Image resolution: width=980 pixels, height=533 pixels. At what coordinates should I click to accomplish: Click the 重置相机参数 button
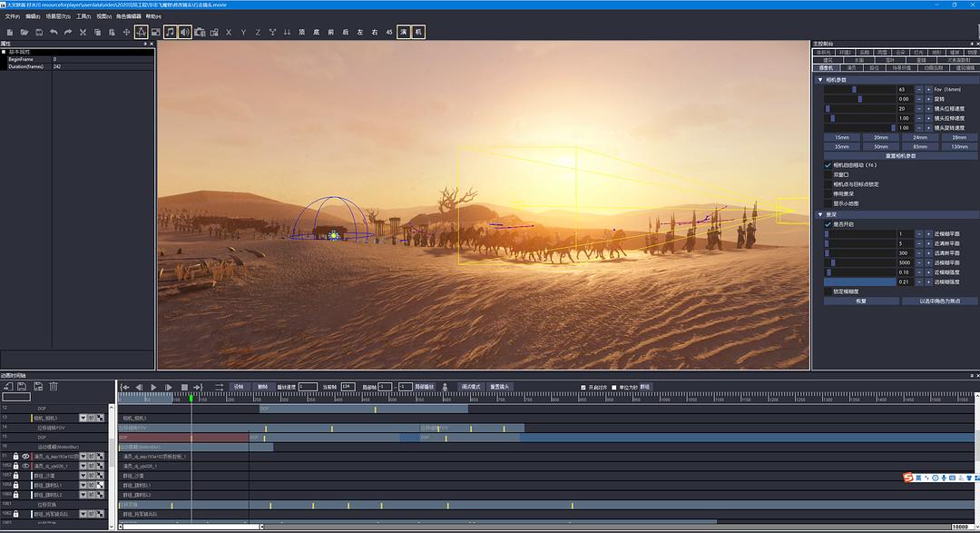(x=900, y=155)
